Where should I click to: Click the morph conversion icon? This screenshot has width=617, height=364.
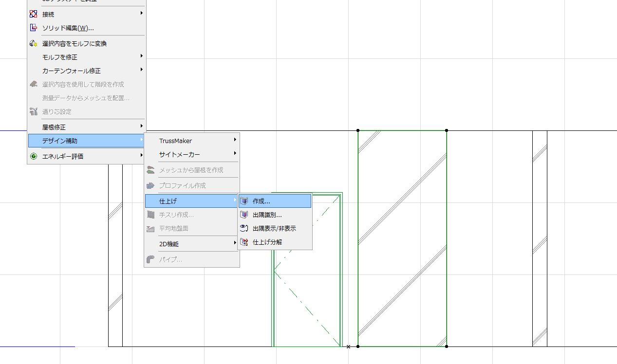[x=34, y=43]
